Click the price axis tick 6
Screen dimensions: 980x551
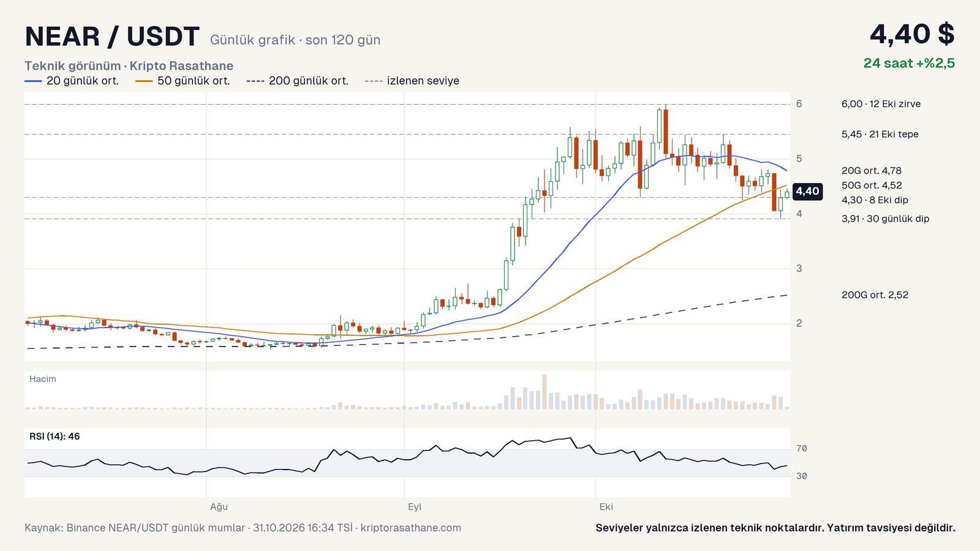click(x=799, y=104)
